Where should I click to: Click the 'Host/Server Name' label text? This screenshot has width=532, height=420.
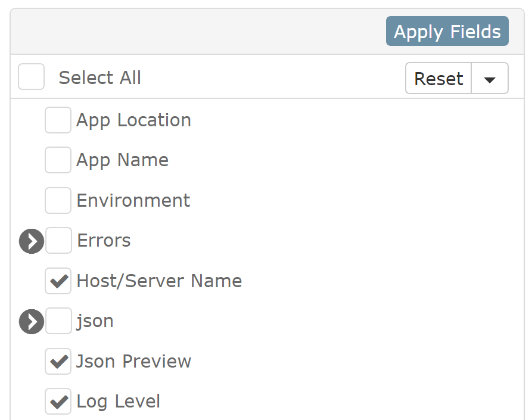point(160,281)
